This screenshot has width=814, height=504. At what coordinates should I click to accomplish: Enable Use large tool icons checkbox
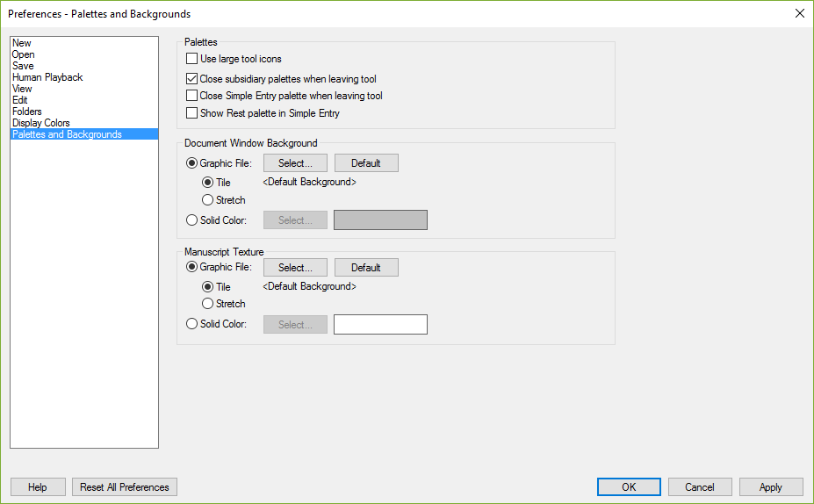click(191, 59)
